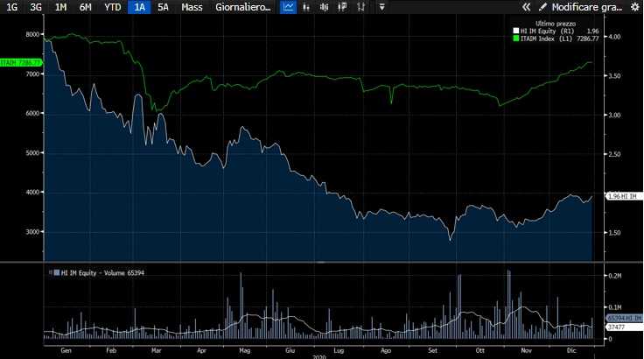644x359 pixels.
Task: Click the pencil edit icon
Action: point(542,7)
